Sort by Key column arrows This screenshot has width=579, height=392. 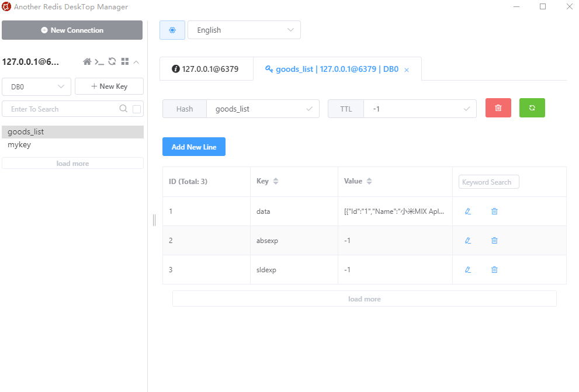[x=275, y=181]
